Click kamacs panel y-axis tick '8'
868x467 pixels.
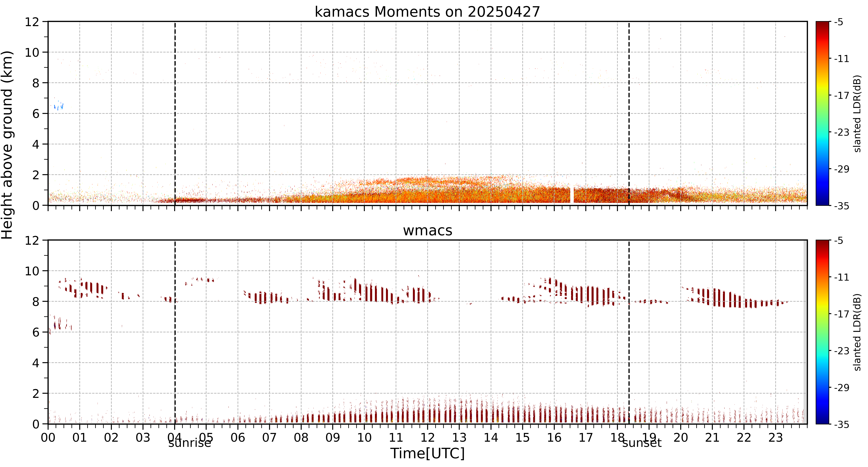point(36,83)
